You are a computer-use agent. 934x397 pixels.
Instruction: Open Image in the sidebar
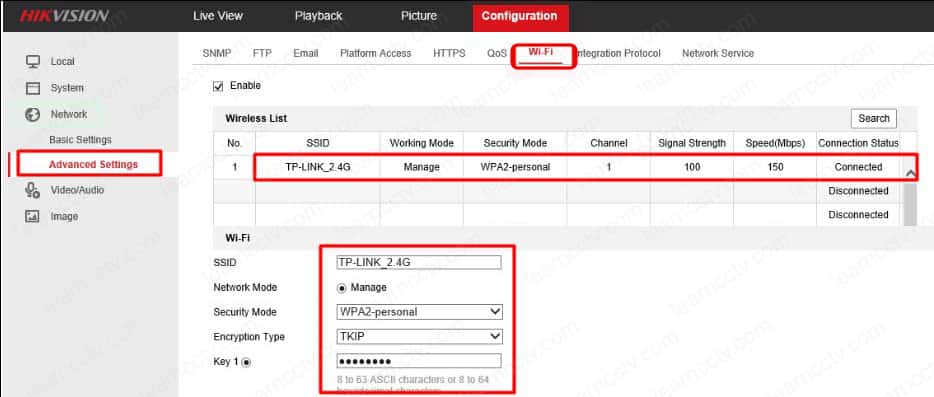[64, 216]
